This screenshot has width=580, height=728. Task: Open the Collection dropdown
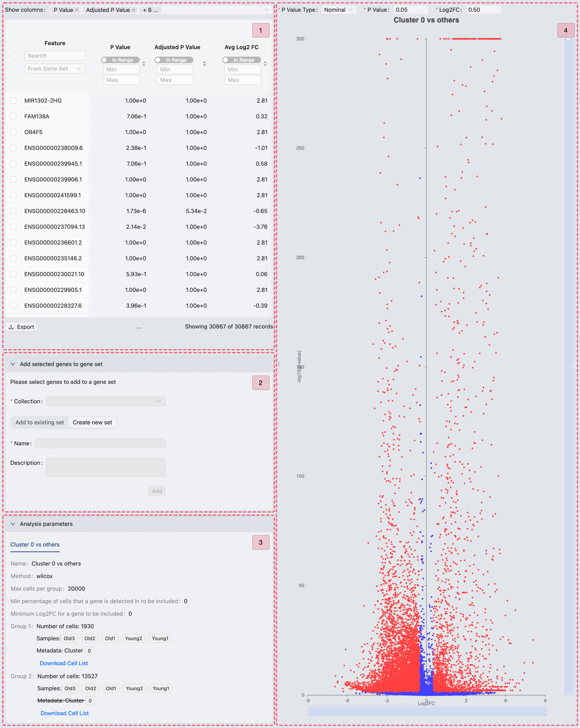pos(106,401)
